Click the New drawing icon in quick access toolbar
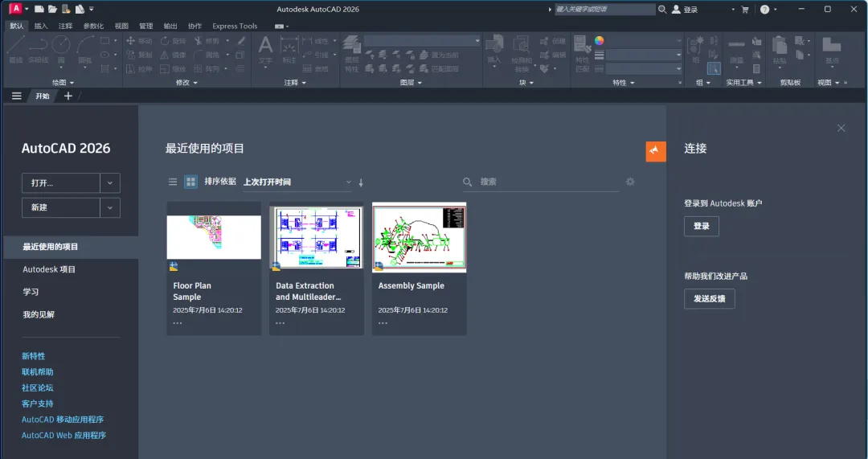The height and width of the screenshot is (459, 868). tap(39, 9)
